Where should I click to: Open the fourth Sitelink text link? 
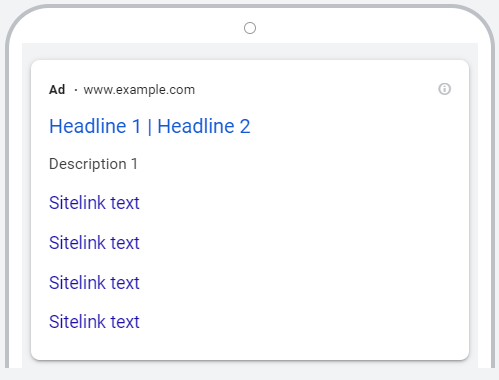94,322
